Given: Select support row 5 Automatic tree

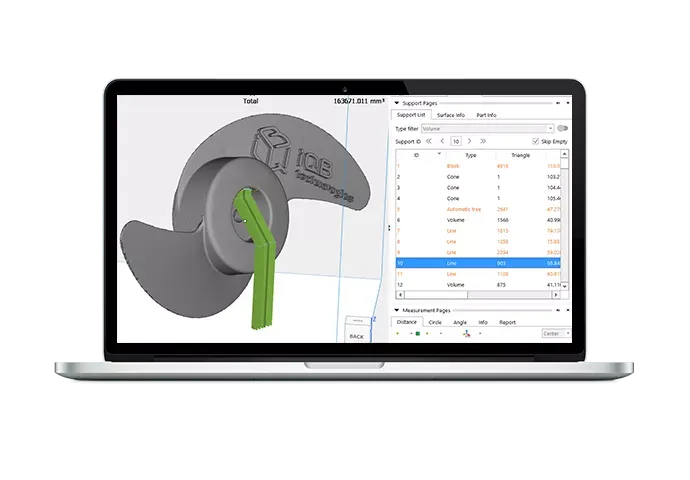Looking at the screenshot, I should coord(478,209).
